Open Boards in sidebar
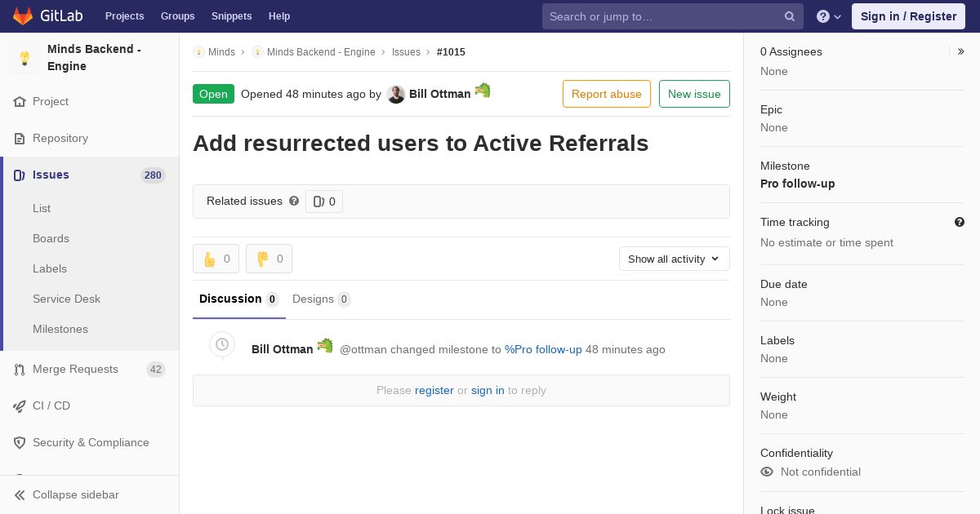 tap(51, 238)
